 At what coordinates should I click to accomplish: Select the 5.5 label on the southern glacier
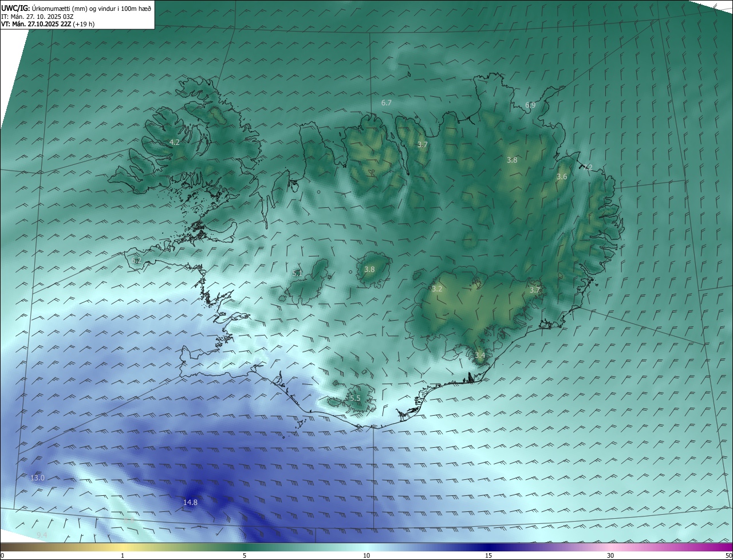point(354,398)
